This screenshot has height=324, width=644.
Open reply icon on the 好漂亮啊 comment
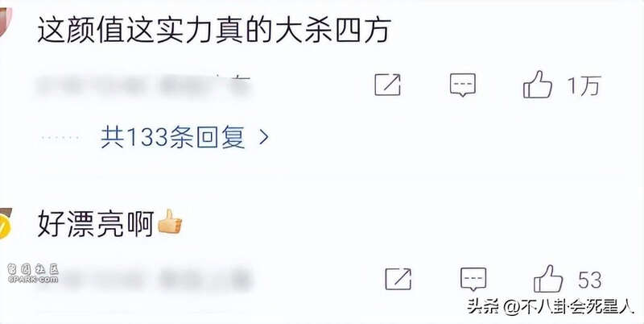click(x=473, y=280)
